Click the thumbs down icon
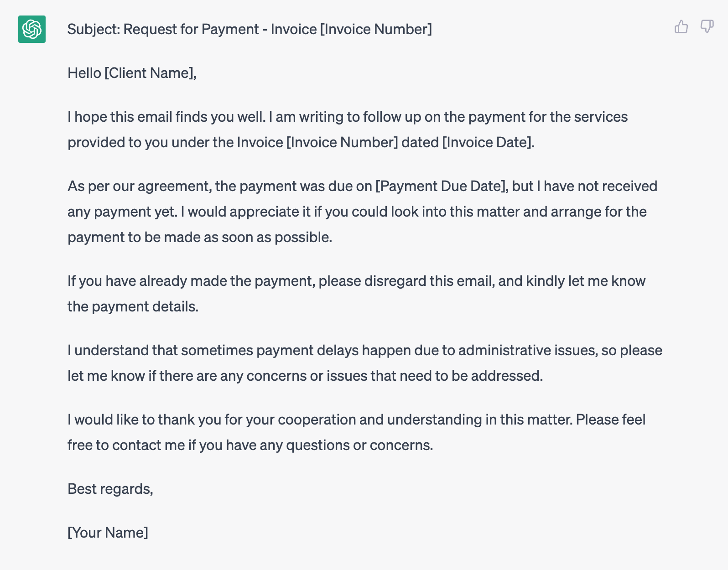 [707, 27]
